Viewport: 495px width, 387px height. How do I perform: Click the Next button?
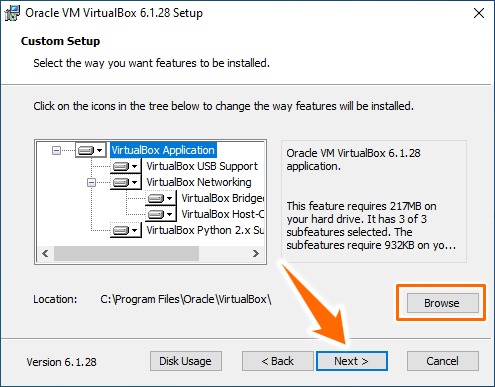(352, 361)
